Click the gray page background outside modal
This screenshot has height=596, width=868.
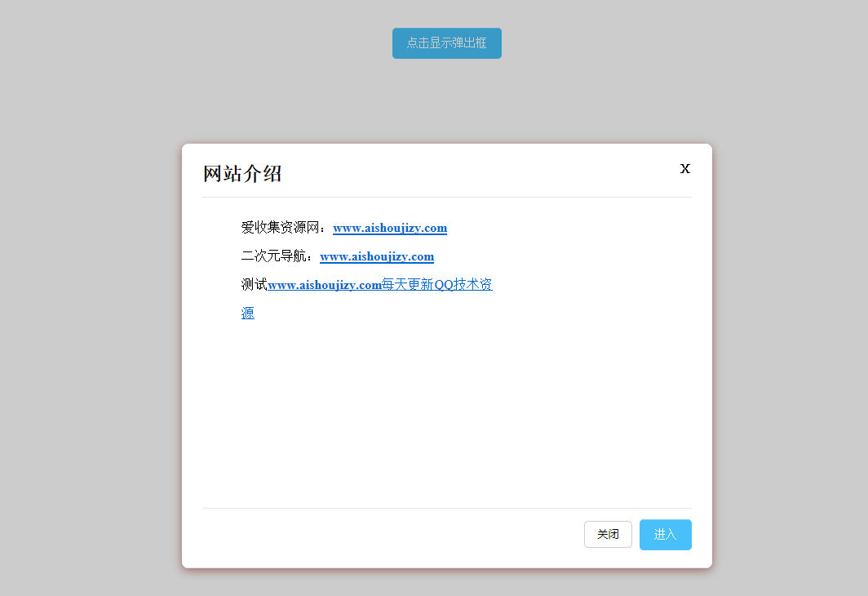[82, 327]
